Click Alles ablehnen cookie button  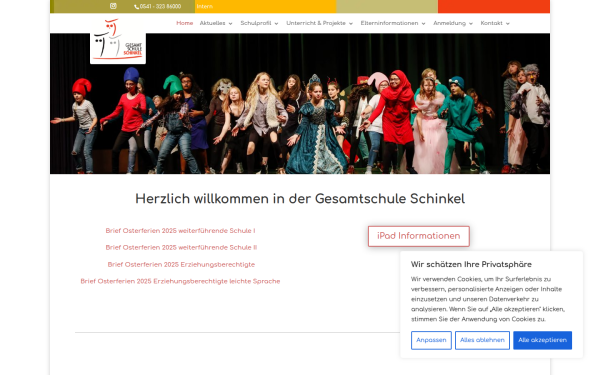click(482, 340)
